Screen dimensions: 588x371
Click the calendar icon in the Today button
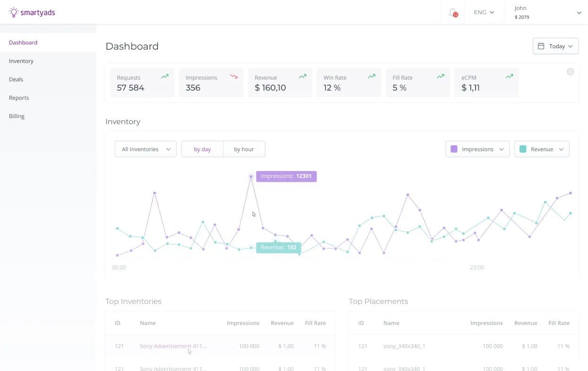pyautogui.click(x=542, y=46)
